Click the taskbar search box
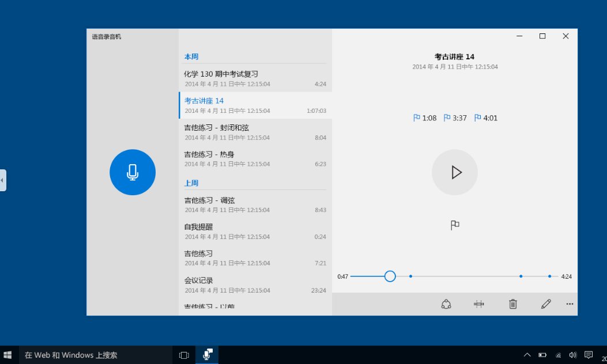The image size is (607, 364). 96,355
